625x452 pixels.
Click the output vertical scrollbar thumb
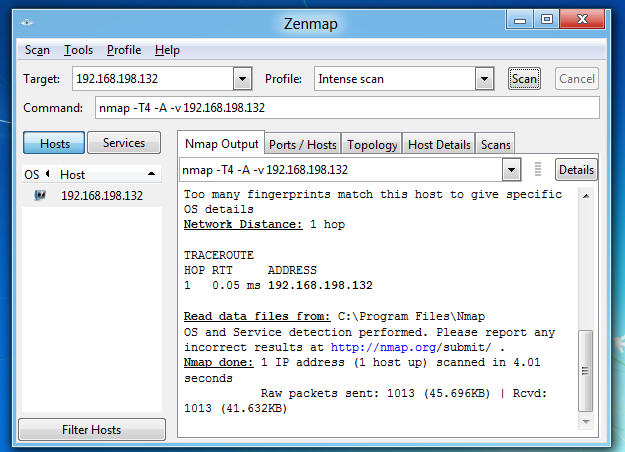click(x=586, y=371)
